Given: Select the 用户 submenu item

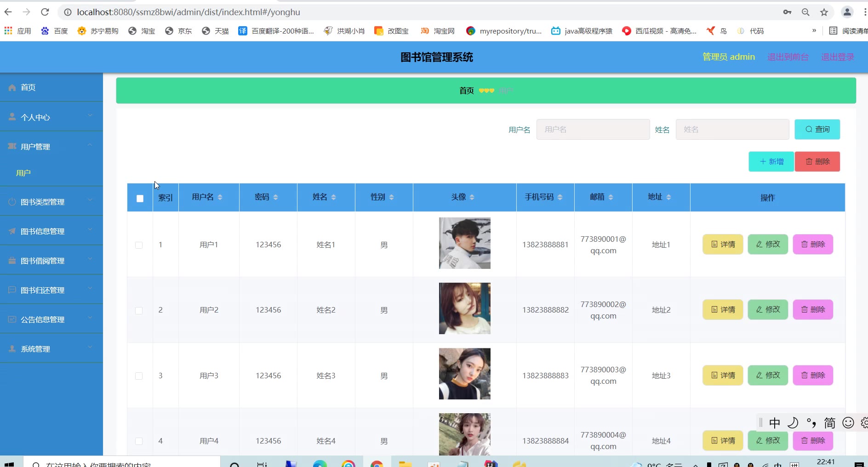Looking at the screenshot, I should click(23, 173).
